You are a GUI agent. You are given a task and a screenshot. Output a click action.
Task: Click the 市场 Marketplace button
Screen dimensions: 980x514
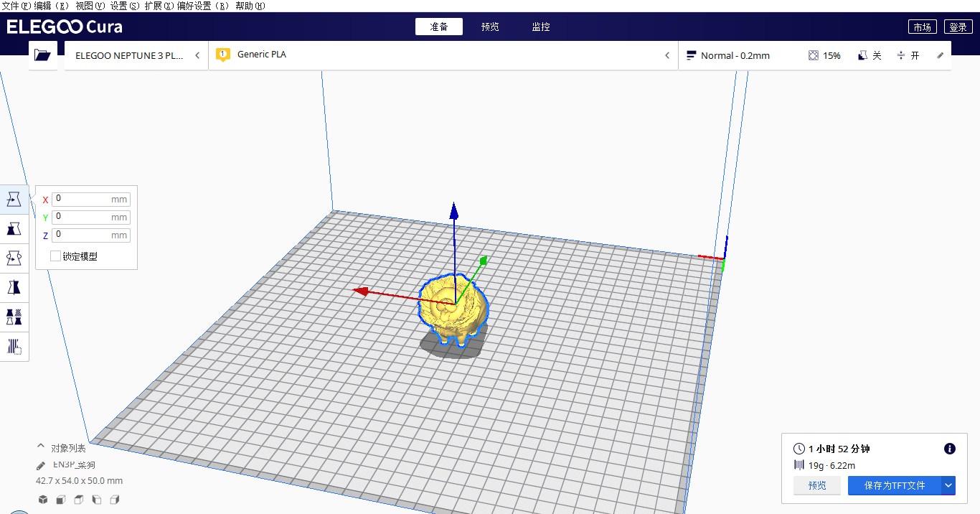pos(922,27)
